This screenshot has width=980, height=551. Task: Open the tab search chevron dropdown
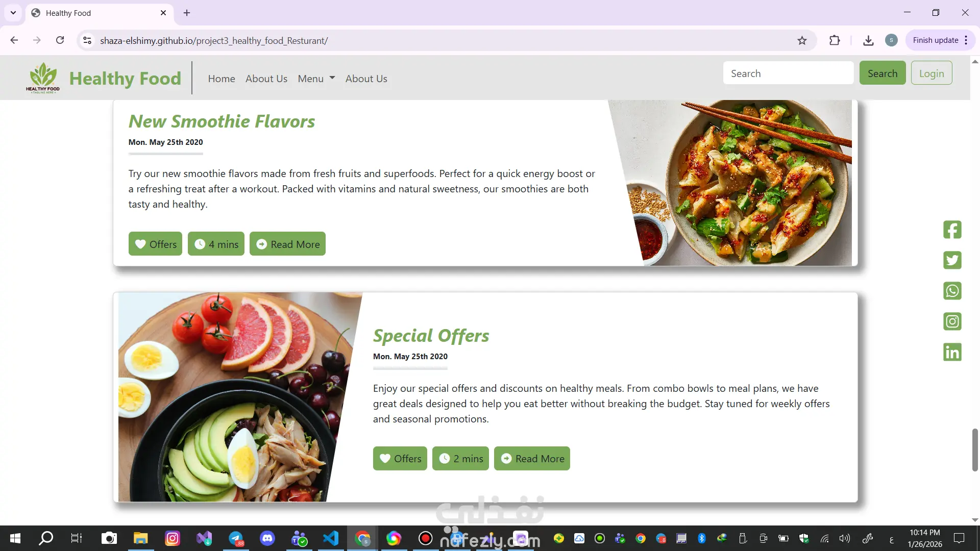[13, 13]
